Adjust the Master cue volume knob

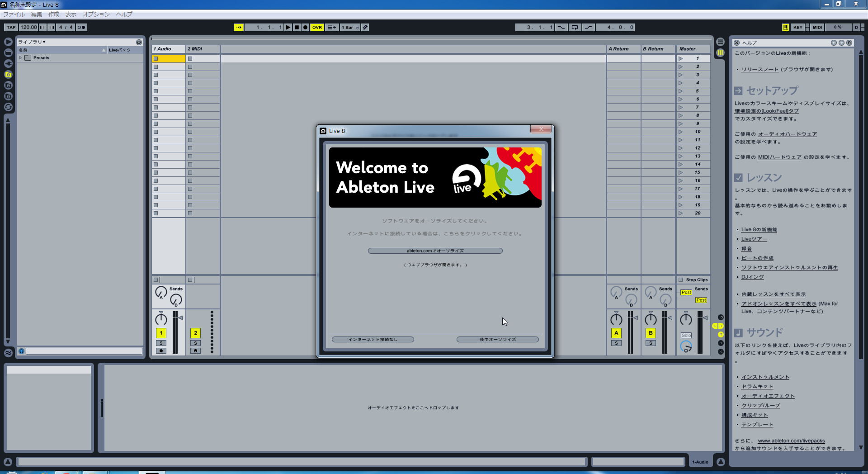click(x=686, y=347)
